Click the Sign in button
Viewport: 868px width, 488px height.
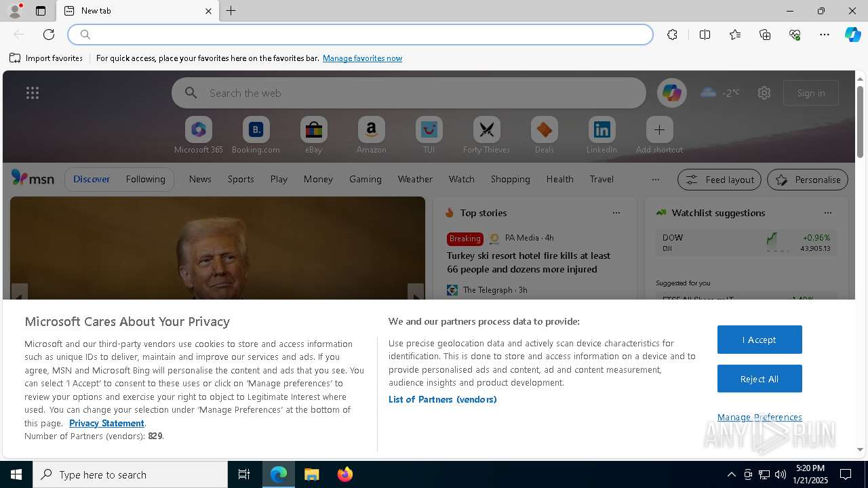811,93
